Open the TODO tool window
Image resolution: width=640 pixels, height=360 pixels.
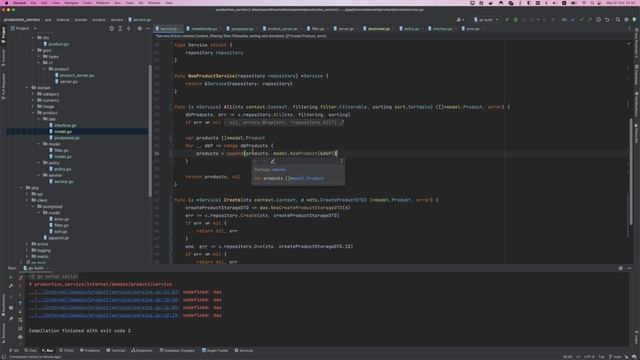[67, 350]
